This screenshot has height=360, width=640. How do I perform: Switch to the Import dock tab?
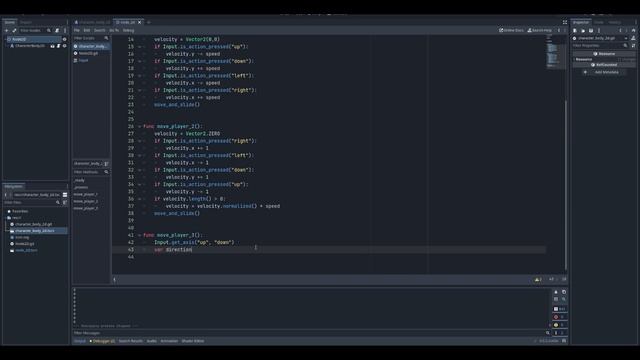coord(26,22)
